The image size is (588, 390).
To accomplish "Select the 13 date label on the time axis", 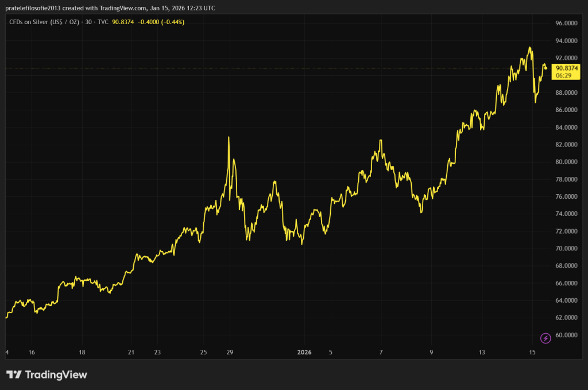I will click(482, 353).
